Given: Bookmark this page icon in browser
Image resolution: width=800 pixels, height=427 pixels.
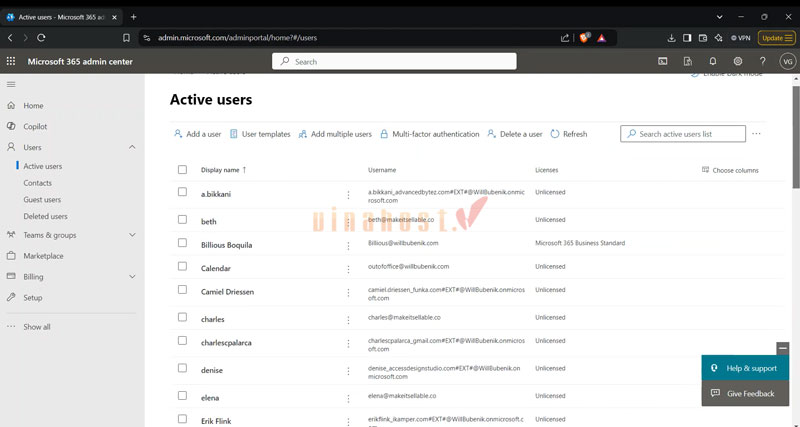Looking at the screenshot, I should coord(126,38).
